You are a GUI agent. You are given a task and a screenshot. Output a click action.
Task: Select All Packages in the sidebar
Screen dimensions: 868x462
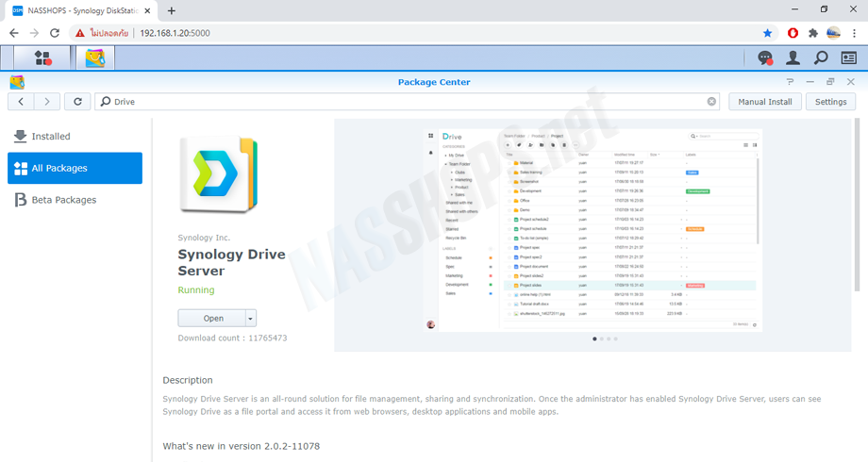(x=75, y=168)
